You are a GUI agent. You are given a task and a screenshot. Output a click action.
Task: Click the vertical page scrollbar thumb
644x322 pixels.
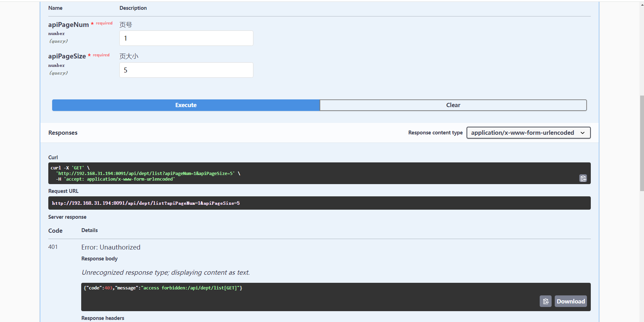(x=642, y=143)
